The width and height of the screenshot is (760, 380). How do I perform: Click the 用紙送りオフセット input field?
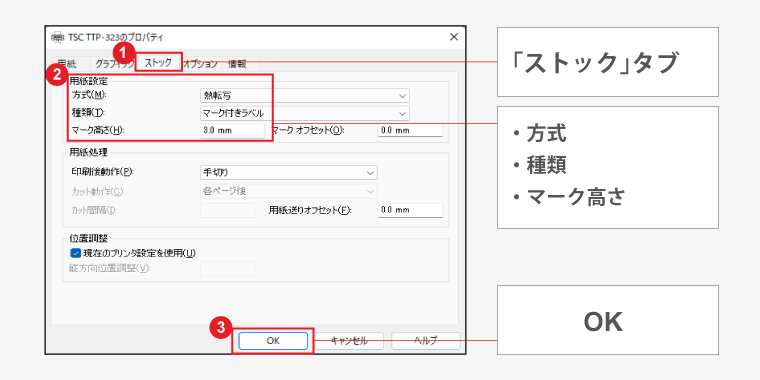click(410, 210)
